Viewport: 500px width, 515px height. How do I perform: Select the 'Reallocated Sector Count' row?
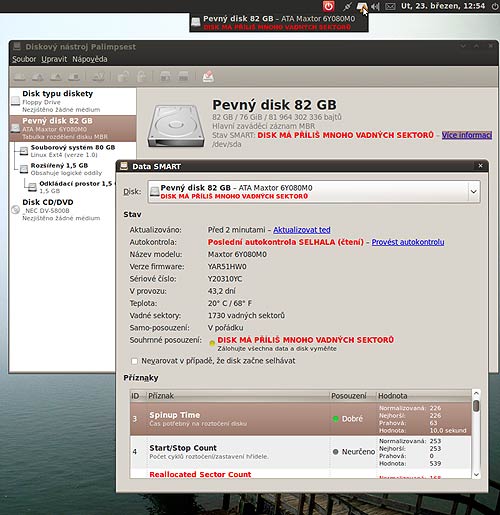click(x=301, y=474)
